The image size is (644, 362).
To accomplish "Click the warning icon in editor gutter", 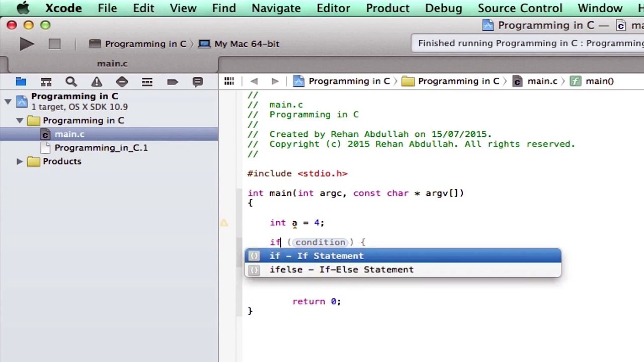I will (x=224, y=223).
